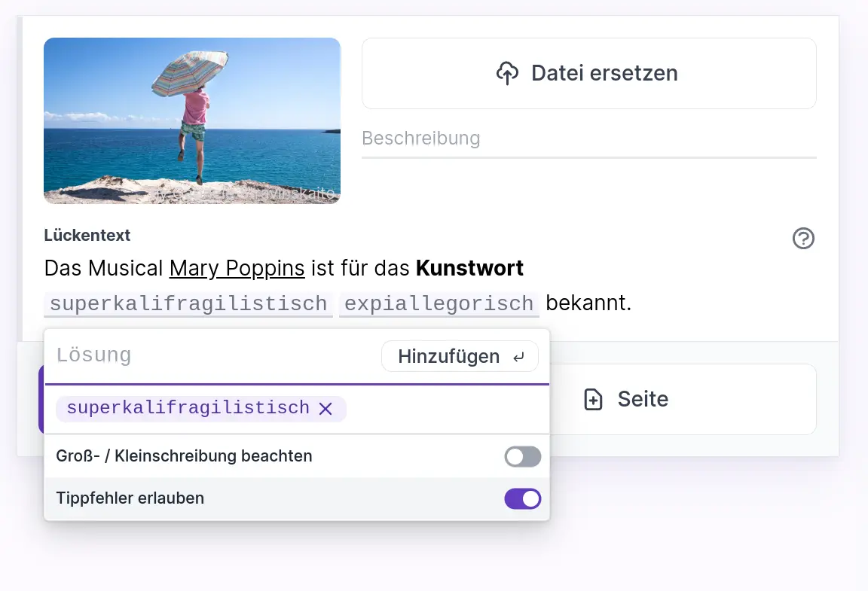The height and width of the screenshot is (591, 868).
Task: Click the bold word Kunstwort
Action: [469, 268]
